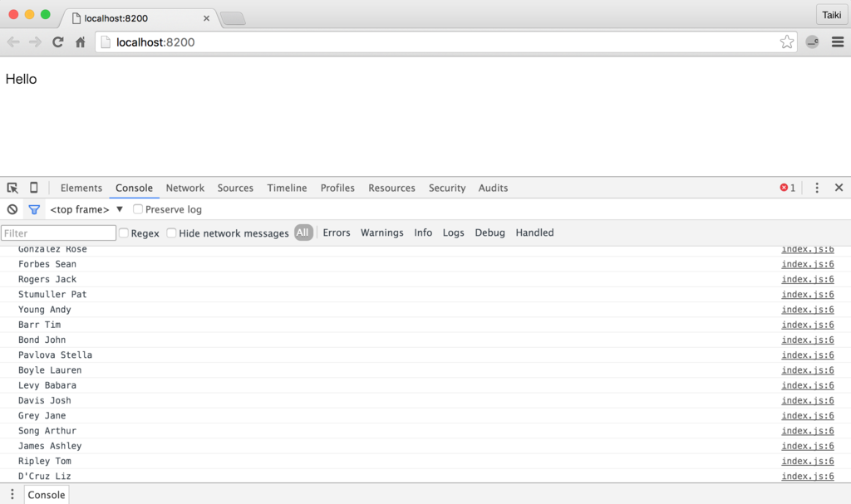This screenshot has width=851, height=504.
Task: Click the 'Pavlova Stella' log entry
Action: point(56,355)
